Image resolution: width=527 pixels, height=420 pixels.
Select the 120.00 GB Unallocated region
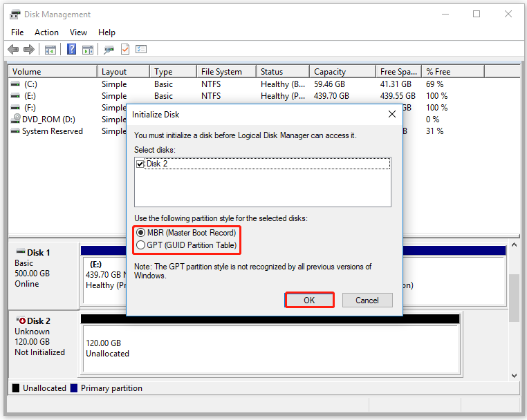pyautogui.click(x=271, y=349)
